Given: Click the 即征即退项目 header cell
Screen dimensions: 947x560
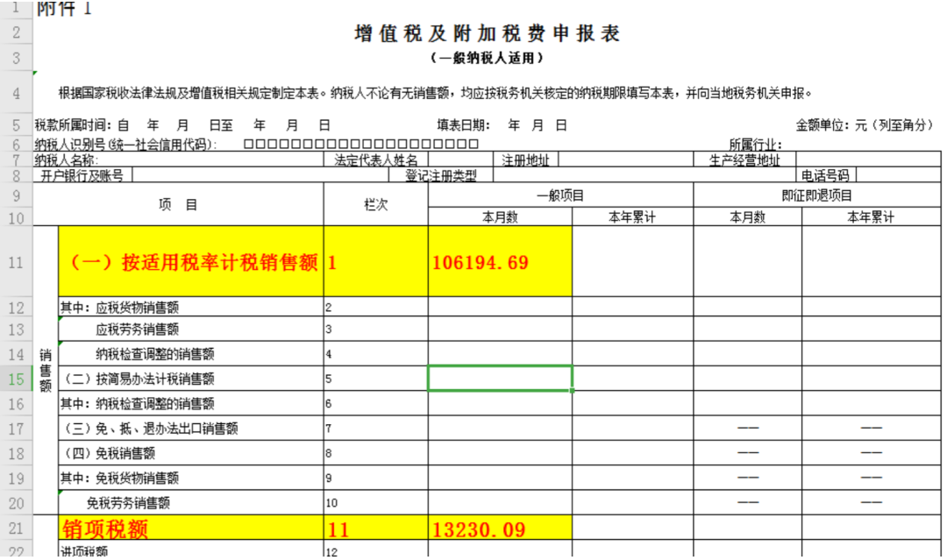Looking at the screenshot, I should [817, 195].
